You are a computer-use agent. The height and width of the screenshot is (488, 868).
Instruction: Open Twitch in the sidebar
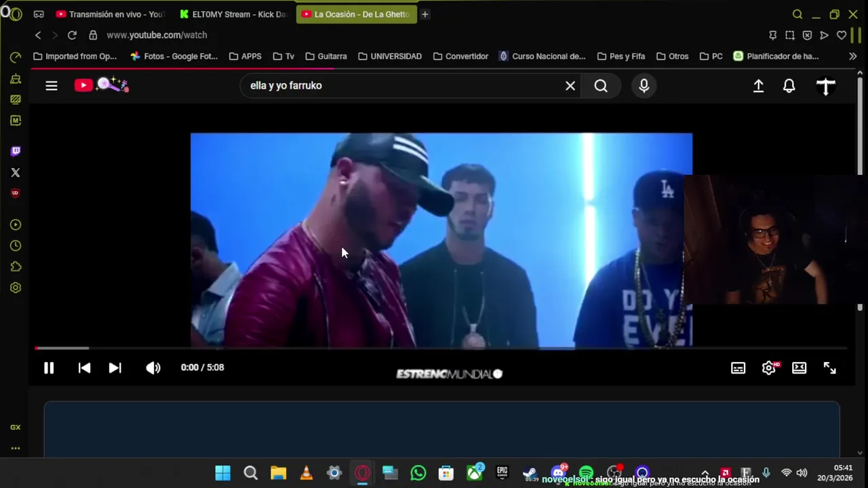pos(16,151)
